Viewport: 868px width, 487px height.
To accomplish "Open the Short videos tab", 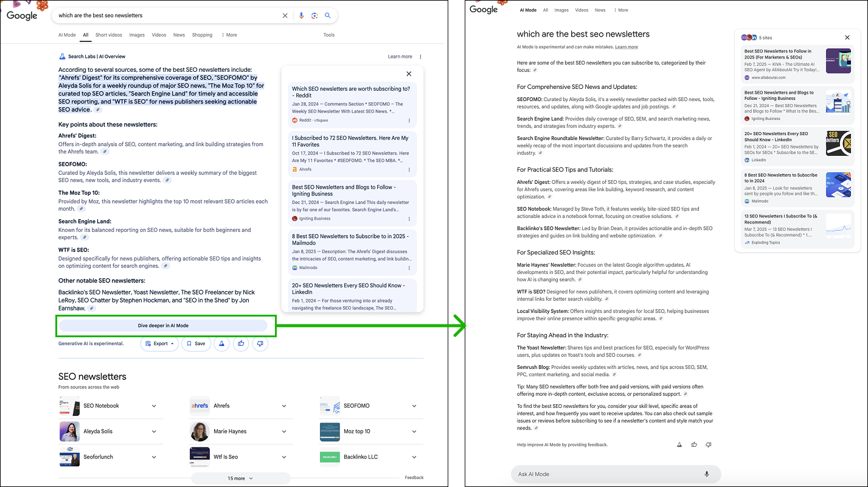I will tap(108, 35).
